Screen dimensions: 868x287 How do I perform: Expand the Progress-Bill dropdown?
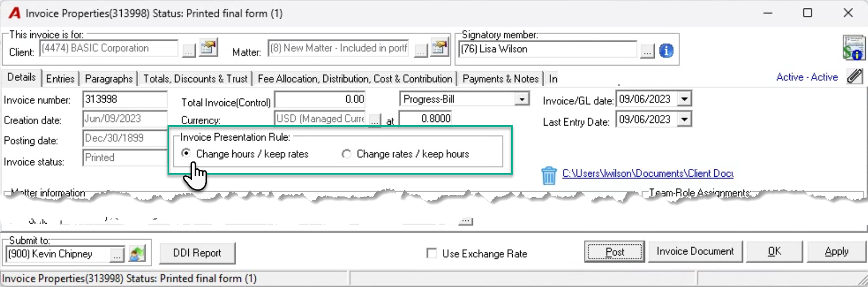pyautogui.click(x=522, y=99)
